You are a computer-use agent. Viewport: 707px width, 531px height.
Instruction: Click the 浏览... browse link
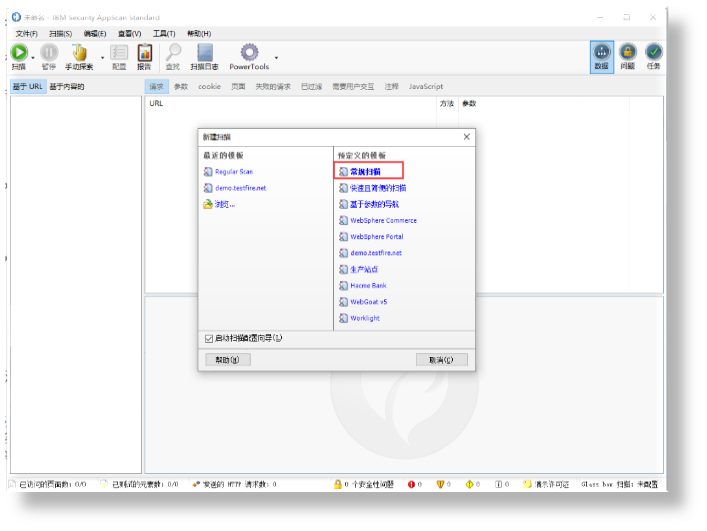click(224, 204)
